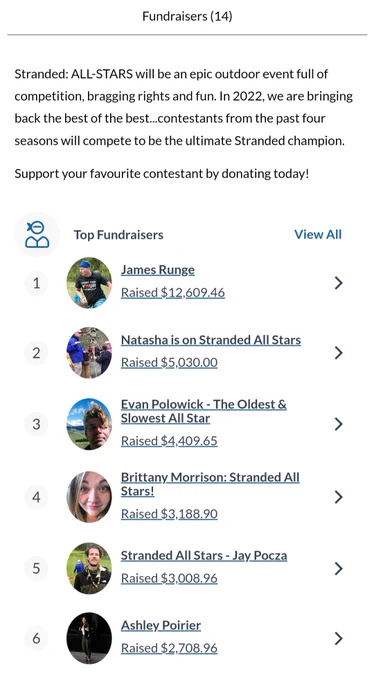Click the Raised $5,030.00 amount

pos(169,363)
